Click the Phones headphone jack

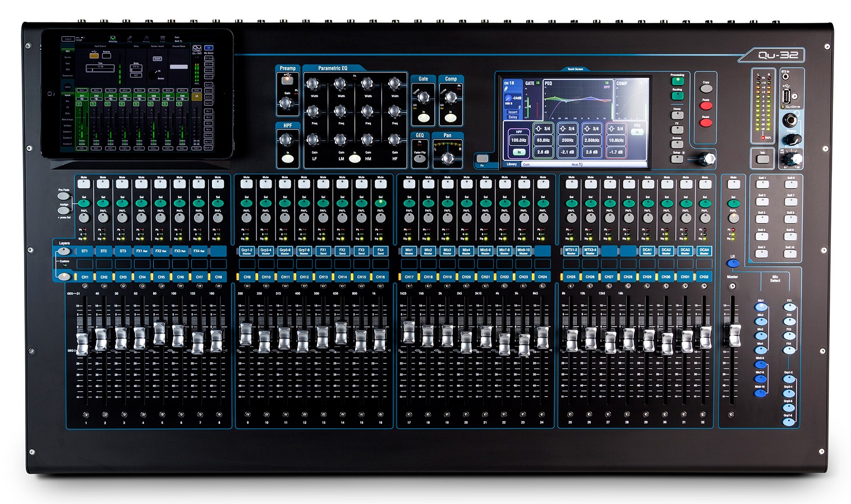[x=791, y=119]
